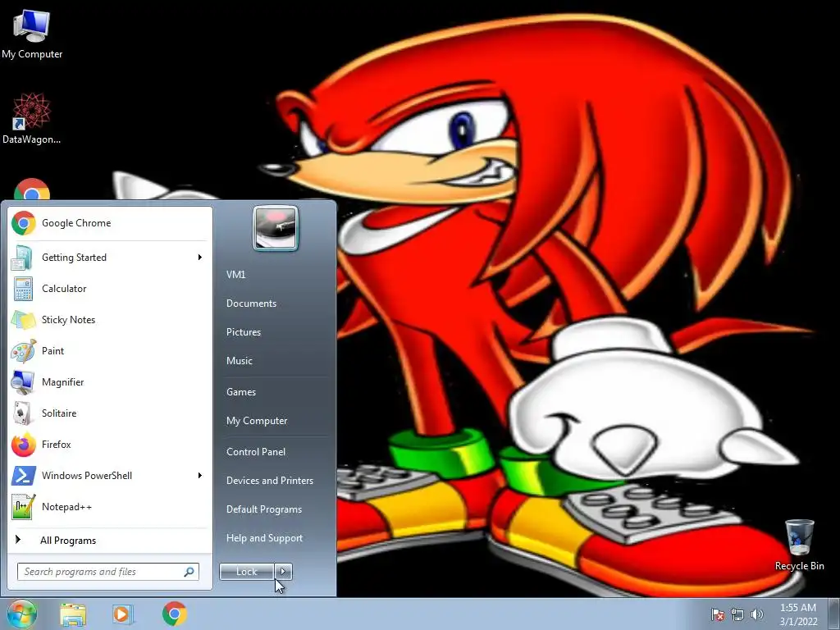Image resolution: width=840 pixels, height=630 pixels.
Task: Click the Lock button
Action: point(246,572)
